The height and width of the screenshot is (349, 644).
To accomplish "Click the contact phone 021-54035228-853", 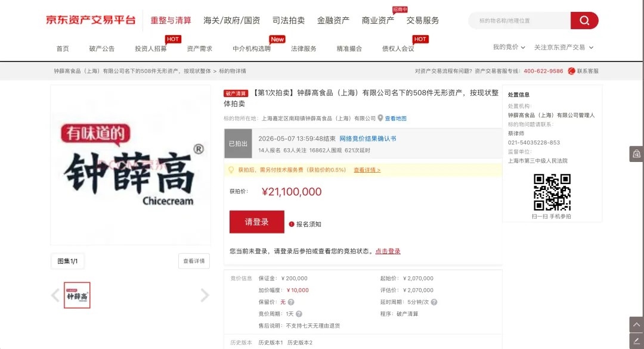I will 534,143.
